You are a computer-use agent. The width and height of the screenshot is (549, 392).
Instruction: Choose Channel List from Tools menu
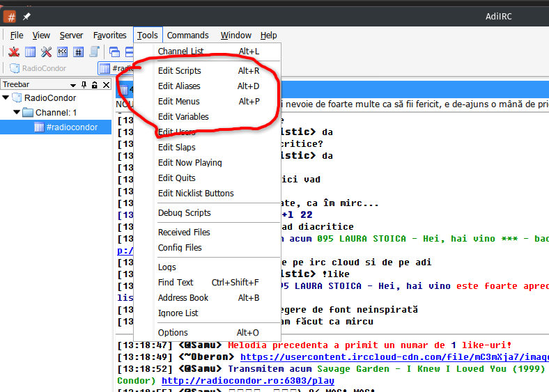tap(208, 51)
